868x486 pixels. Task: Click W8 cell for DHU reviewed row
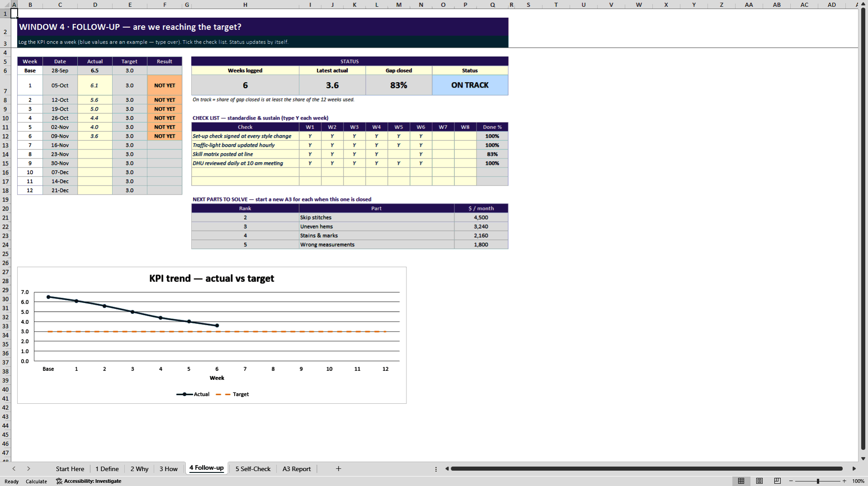point(465,163)
